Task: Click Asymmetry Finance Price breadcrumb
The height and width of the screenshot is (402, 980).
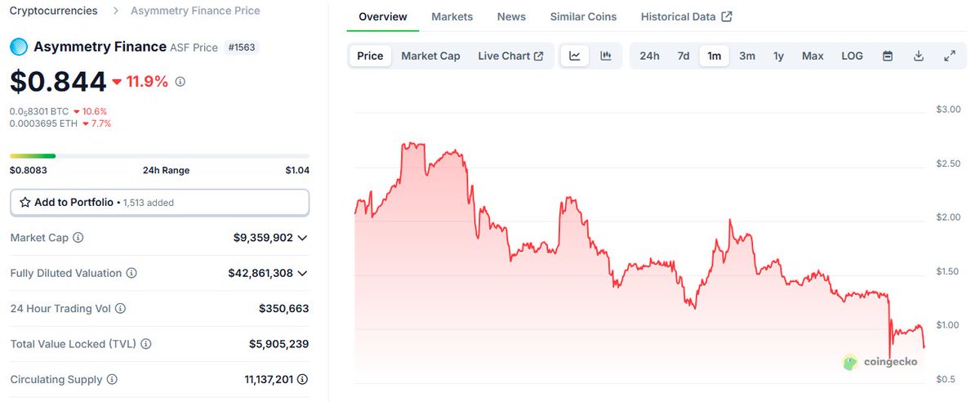Action: click(195, 11)
